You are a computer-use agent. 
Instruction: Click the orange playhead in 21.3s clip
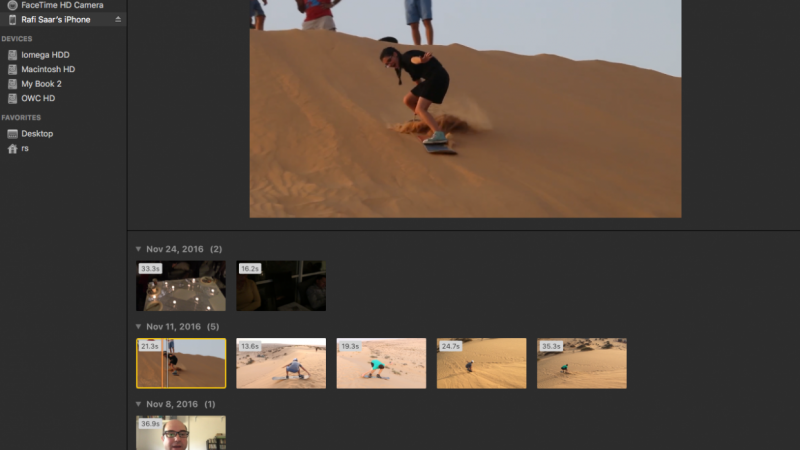click(163, 363)
